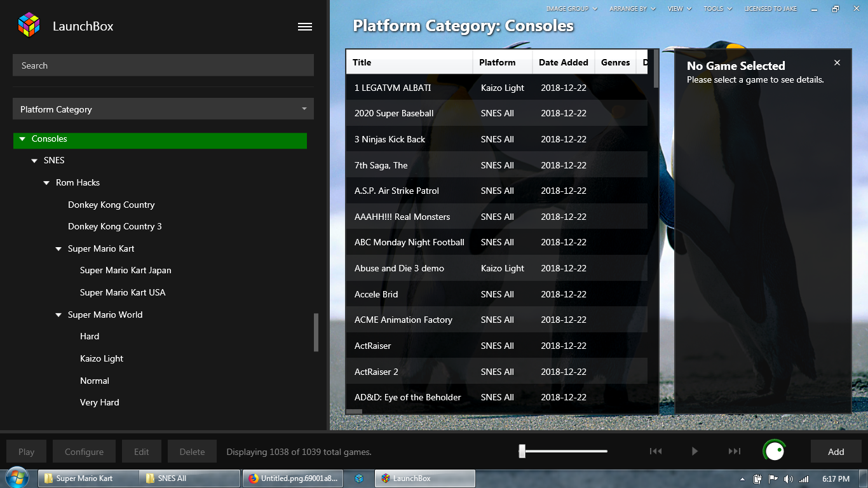Play music with the play icon
This screenshot has width=868, height=488.
click(x=695, y=451)
